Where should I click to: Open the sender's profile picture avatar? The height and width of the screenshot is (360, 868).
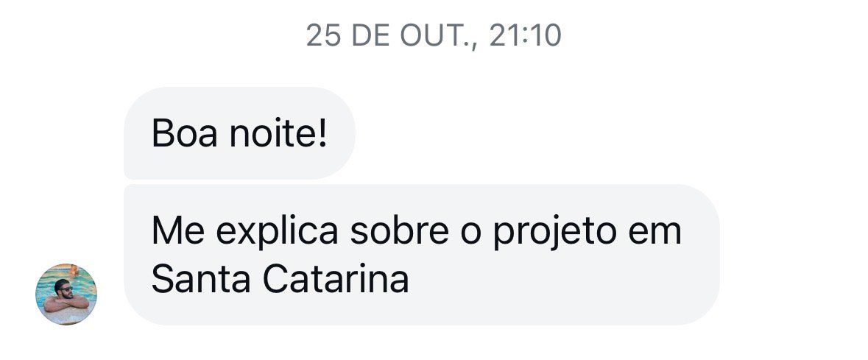[66, 294]
